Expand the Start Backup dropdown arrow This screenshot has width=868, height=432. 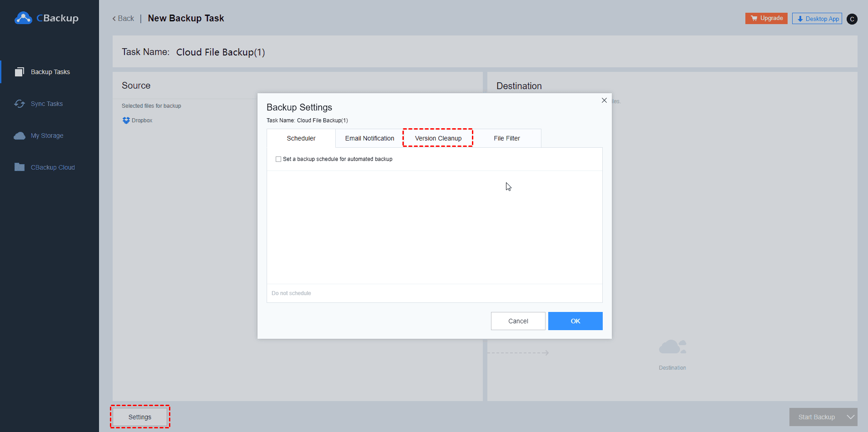pyautogui.click(x=850, y=417)
